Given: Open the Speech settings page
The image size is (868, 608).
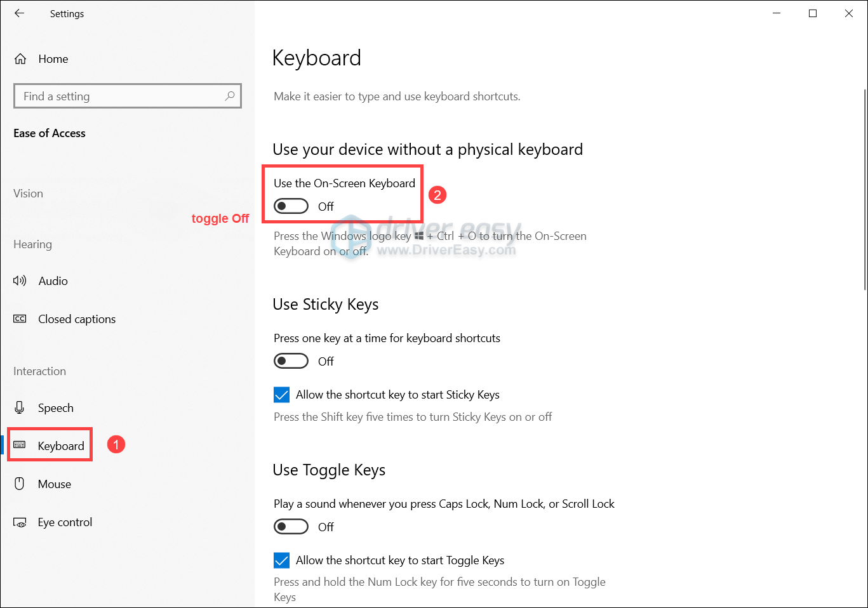Looking at the screenshot, I should (x=55, y=407).
